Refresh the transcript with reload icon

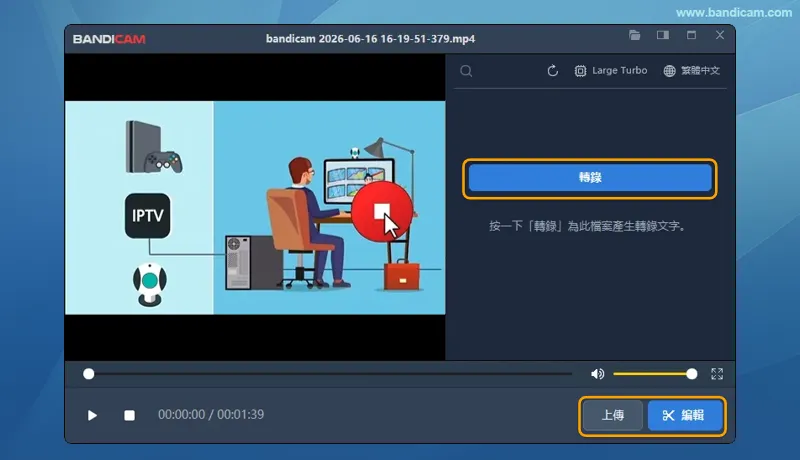click(553, 71)
